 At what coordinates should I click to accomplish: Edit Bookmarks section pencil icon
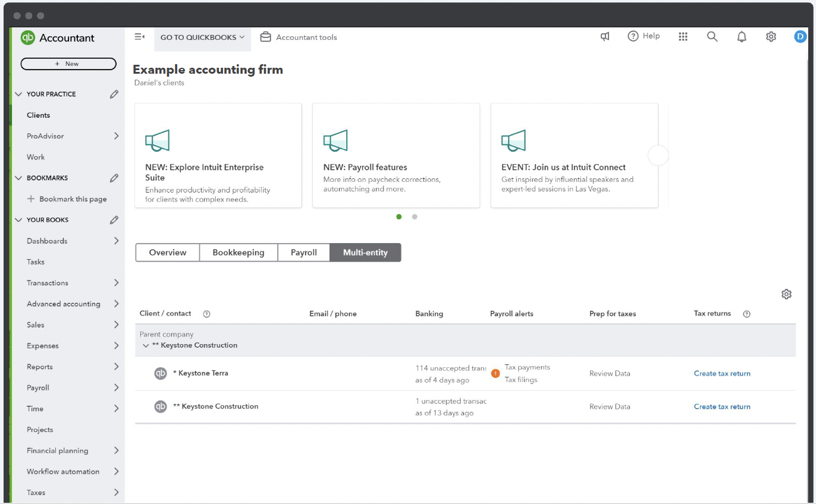(x=114, y=178)
